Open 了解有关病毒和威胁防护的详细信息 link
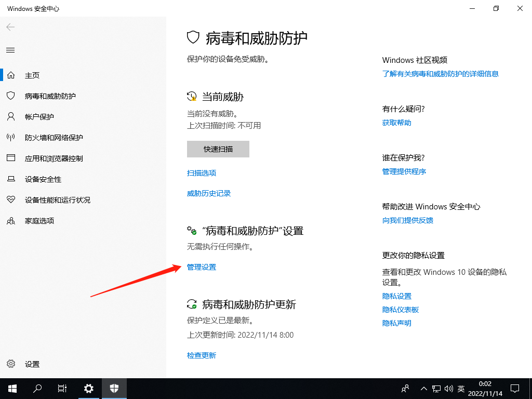 tap(441, 74)
